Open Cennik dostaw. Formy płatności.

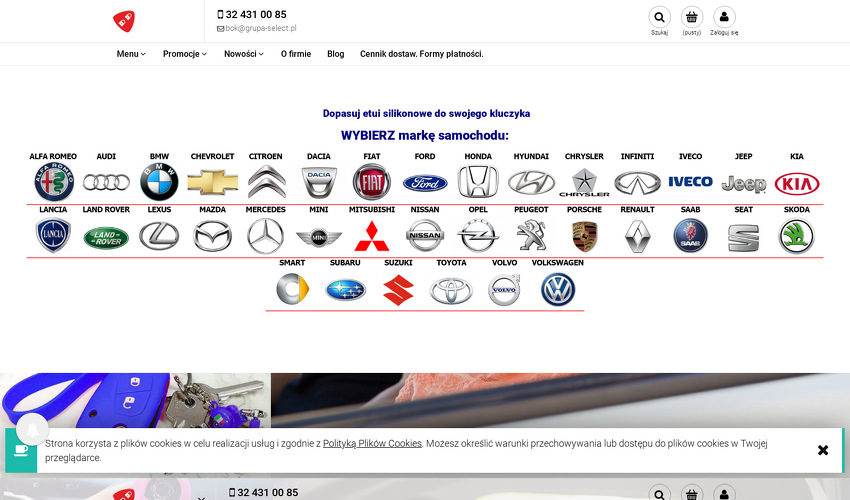[422, 54]
